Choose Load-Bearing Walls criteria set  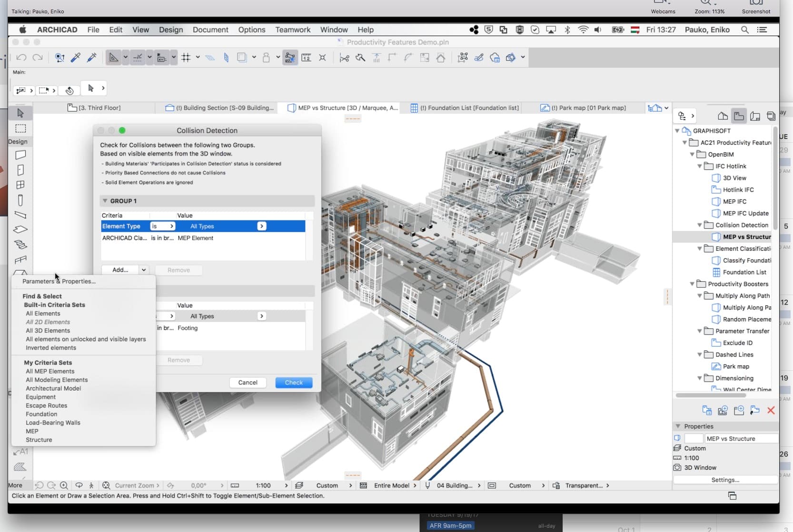pos(53,423)
